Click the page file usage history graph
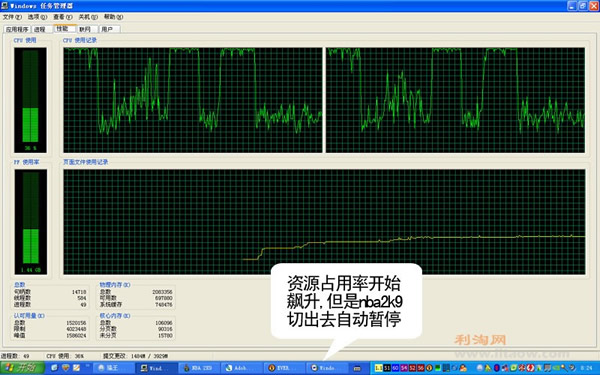Viewport: 600px width, 375px height. (324, 222)
